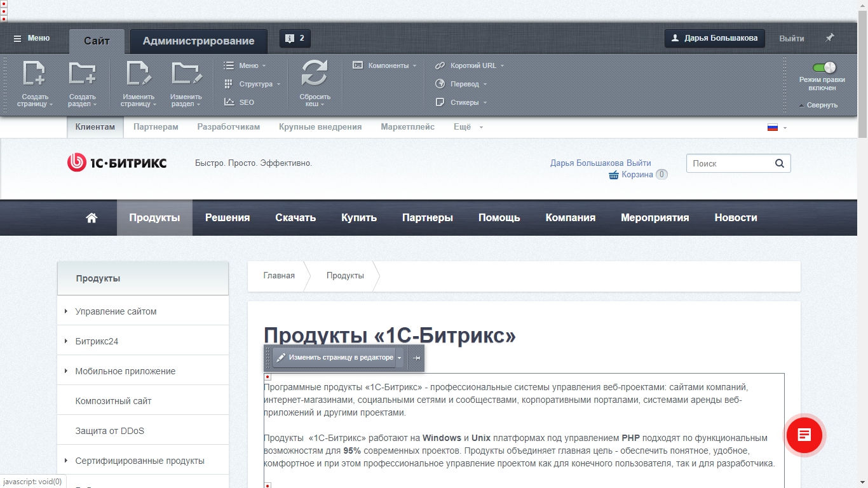
Task: Open Партнеры in main navigation
Action: (x=428, y=218)
